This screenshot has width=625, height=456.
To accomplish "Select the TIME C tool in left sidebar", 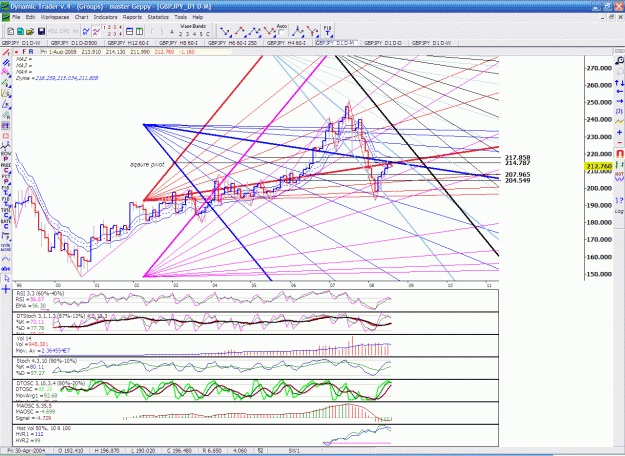I will pyautogui.click(x=6, y=212).
